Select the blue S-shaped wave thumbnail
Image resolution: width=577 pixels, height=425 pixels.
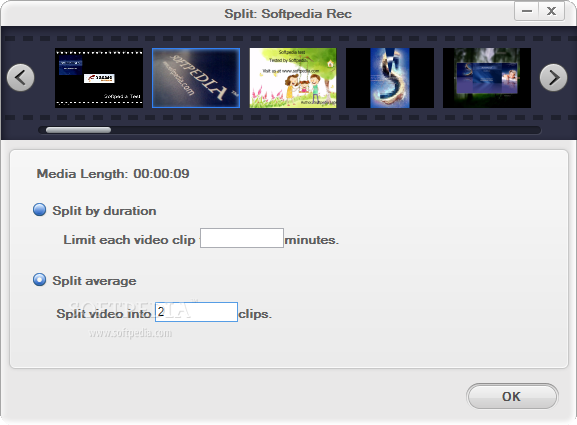tap(390, 78)
